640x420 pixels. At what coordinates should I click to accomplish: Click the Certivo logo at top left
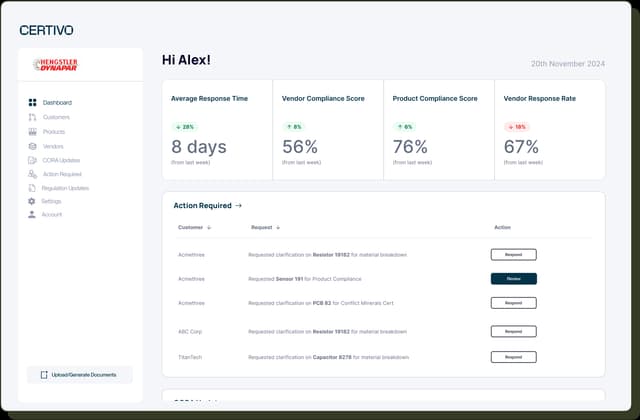click(x=46, y=30)
